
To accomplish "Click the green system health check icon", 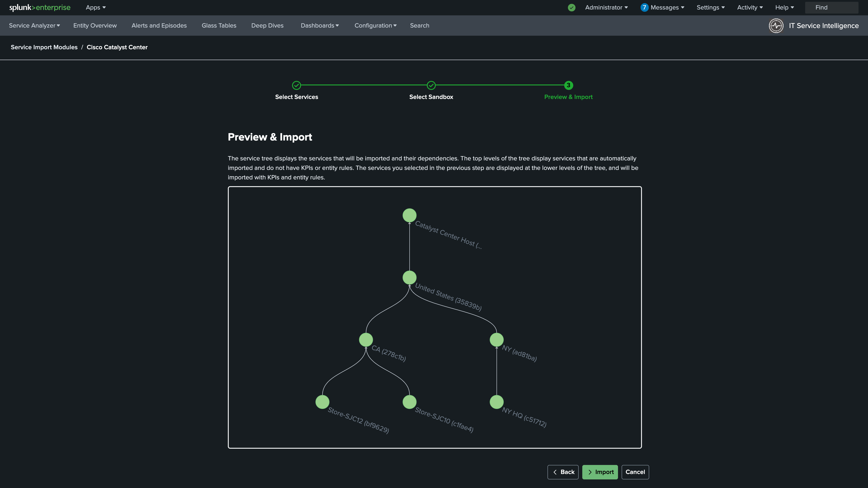I will 571,7.
